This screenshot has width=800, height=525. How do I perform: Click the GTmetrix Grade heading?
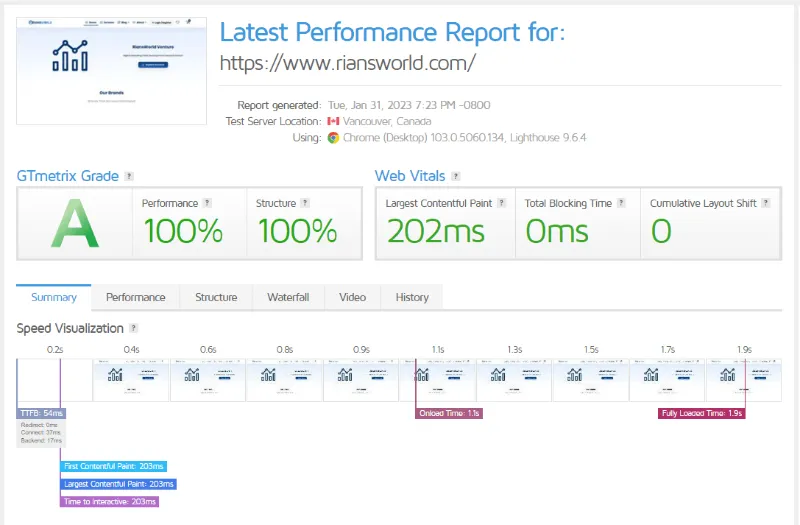(x=67, y=176)
